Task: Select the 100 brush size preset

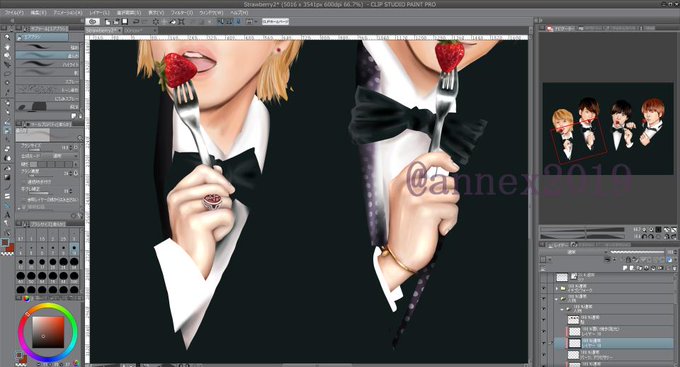Action: pos(74,277)
